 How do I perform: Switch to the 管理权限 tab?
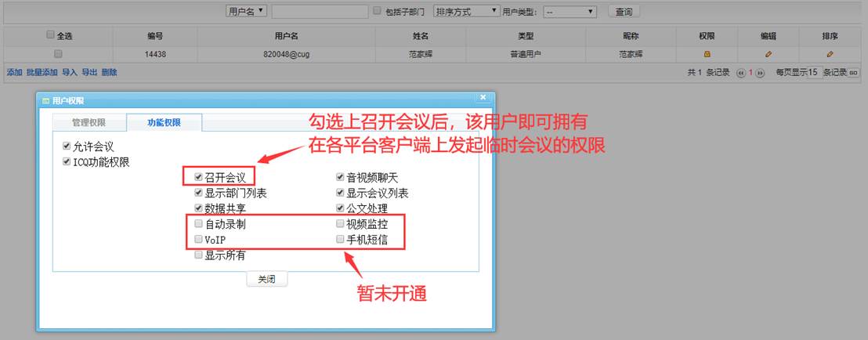[x=89, y=123]
